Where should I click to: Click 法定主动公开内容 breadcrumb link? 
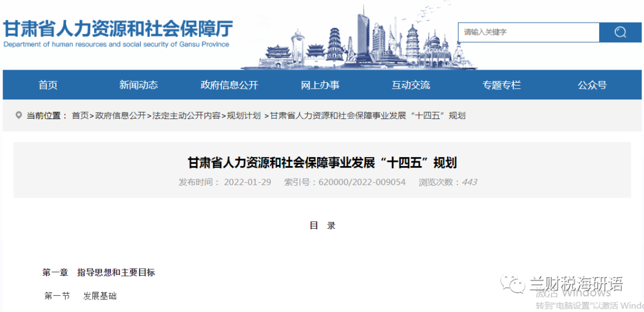[x=187, y=116]
